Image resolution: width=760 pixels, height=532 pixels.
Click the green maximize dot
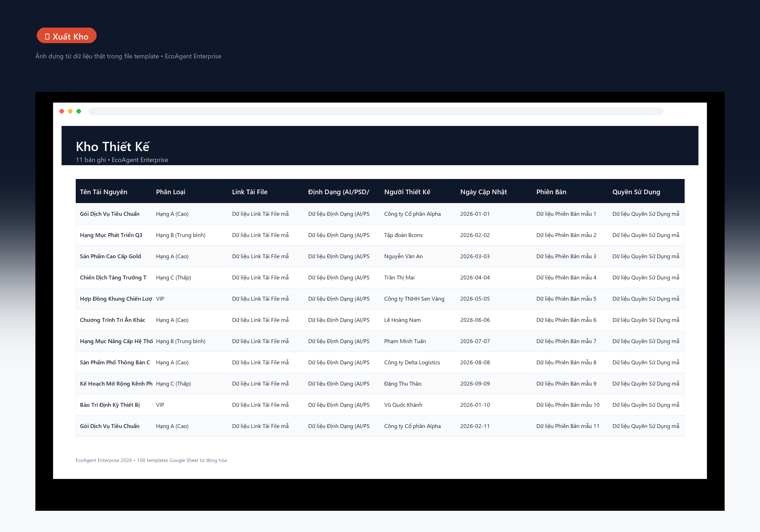[79, 111]
